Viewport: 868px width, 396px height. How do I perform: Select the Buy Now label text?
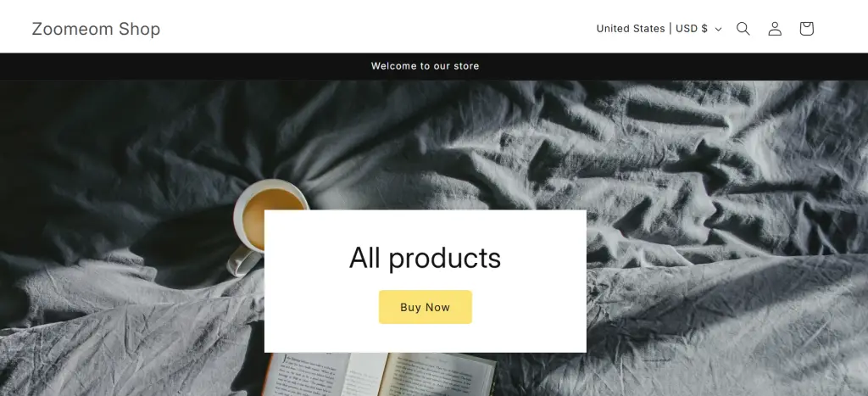coord(426,307)
